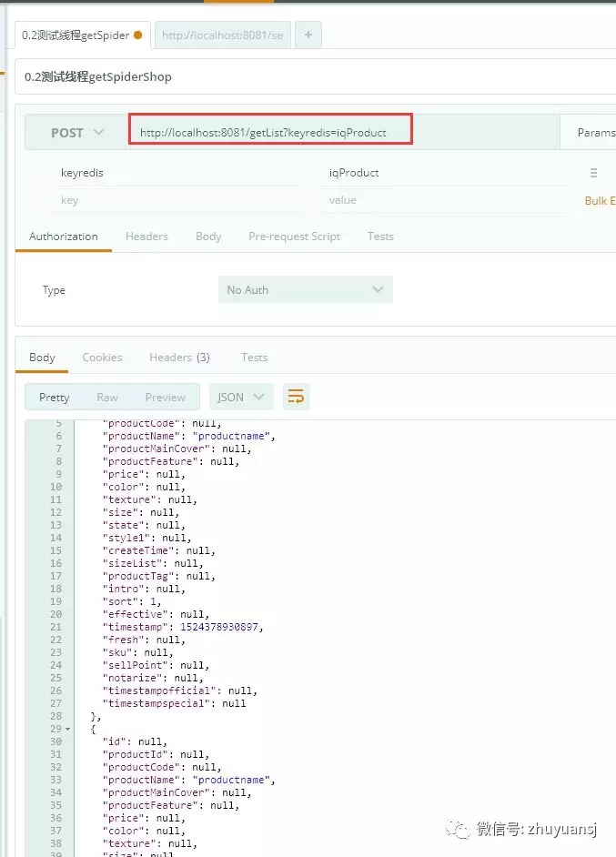Click the unsaved orange dot on first tab
Image resolution: width=616 pixels, height=857 pixels.
(x=138, y=35)
